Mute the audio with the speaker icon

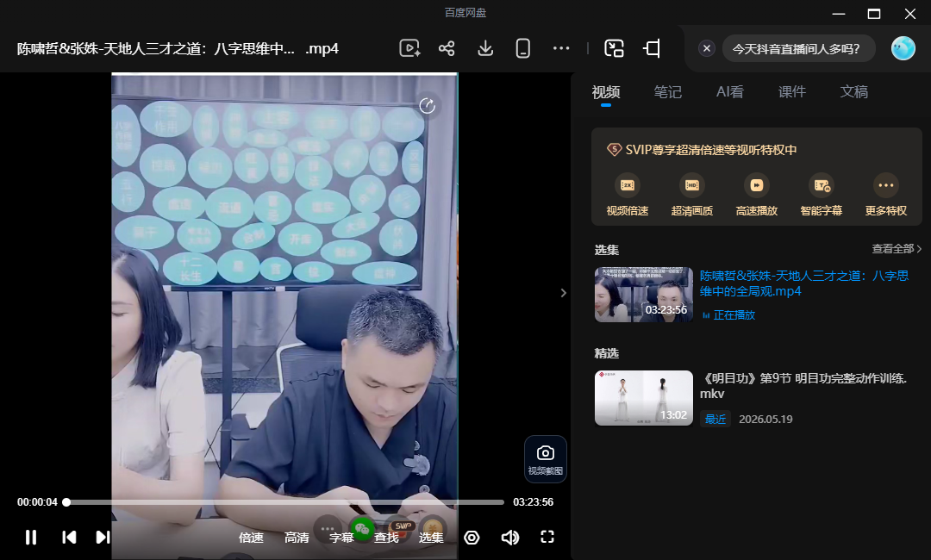coord(510,538)
